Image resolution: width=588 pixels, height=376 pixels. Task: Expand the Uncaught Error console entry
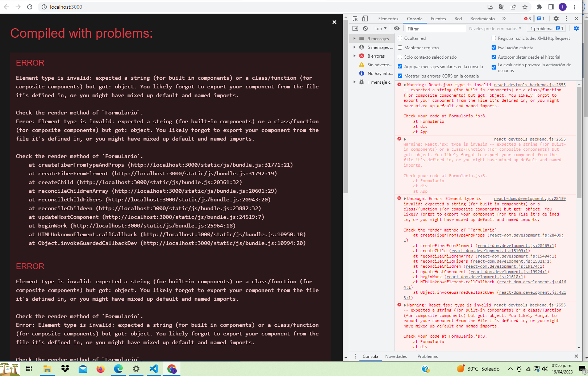click(405, 199)
